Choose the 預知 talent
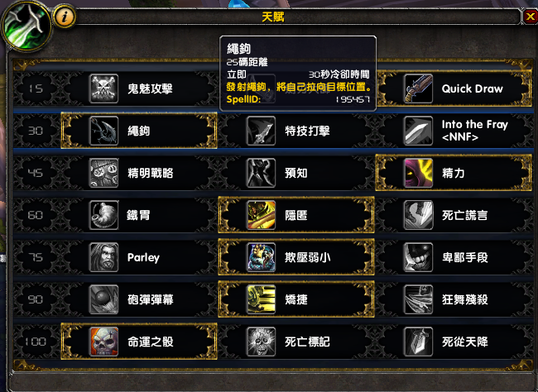Image resolution: width=538 pixels, height=392 pixels. point(296,173)
